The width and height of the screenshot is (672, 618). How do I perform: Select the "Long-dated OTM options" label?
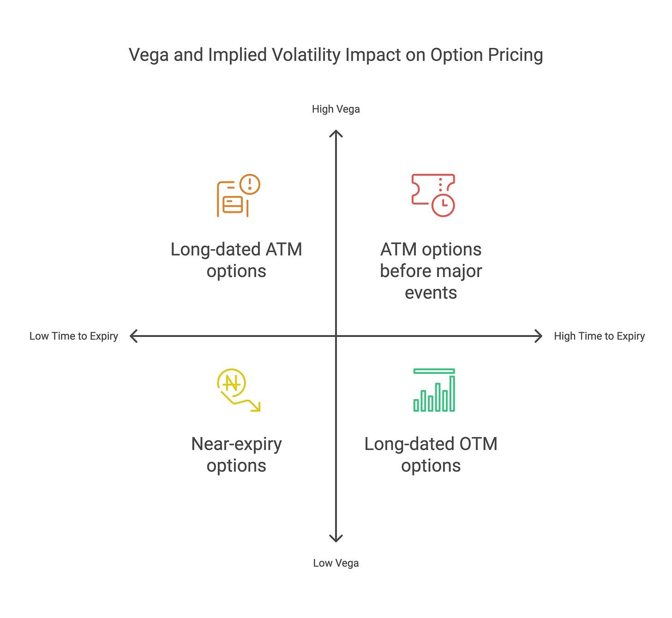[431, 455]
